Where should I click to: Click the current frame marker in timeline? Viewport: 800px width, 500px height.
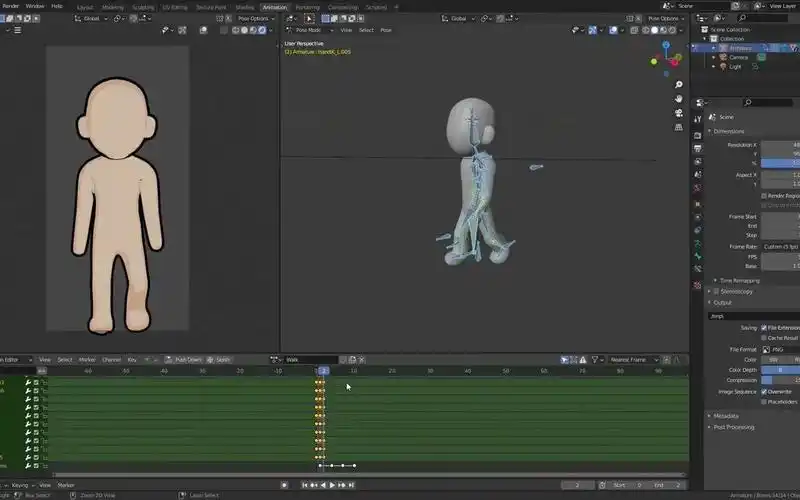tap(323, 371)
